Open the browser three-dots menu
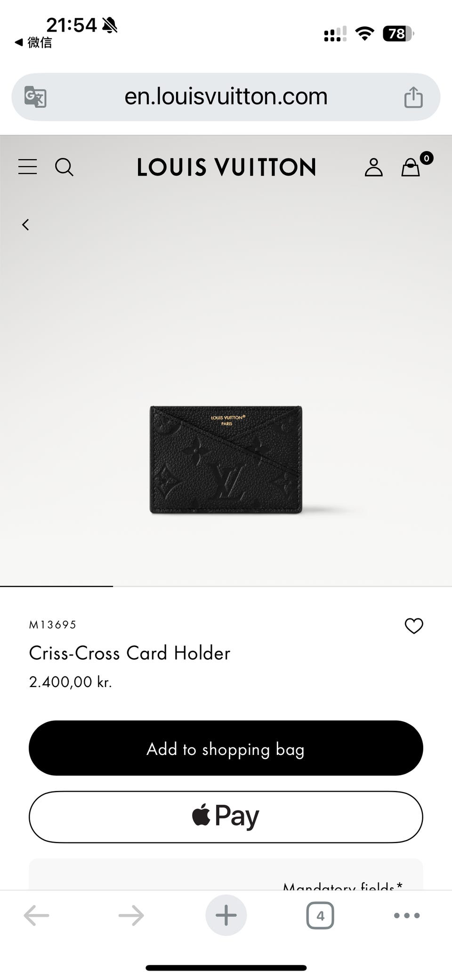 coord(407,915)
